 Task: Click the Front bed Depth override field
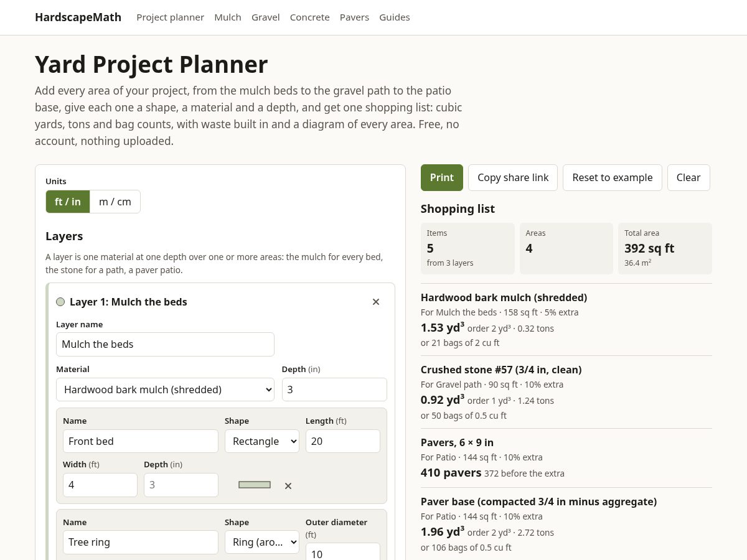181,485
